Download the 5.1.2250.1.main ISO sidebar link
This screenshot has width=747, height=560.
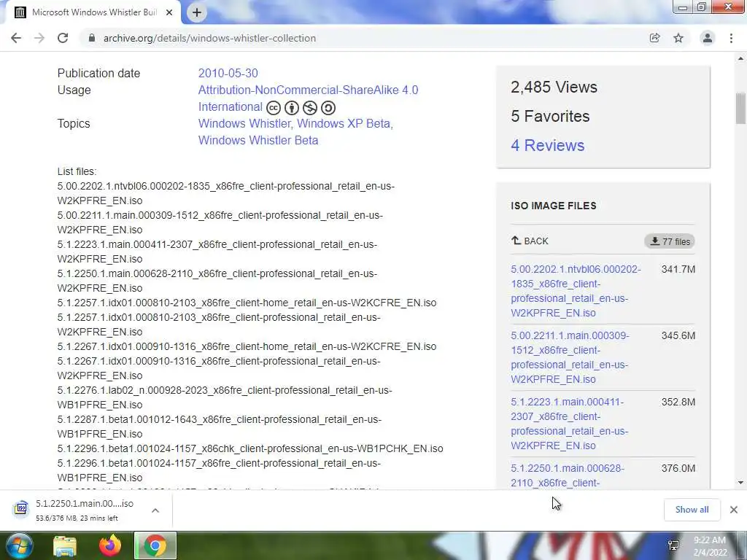pos(568,475)
